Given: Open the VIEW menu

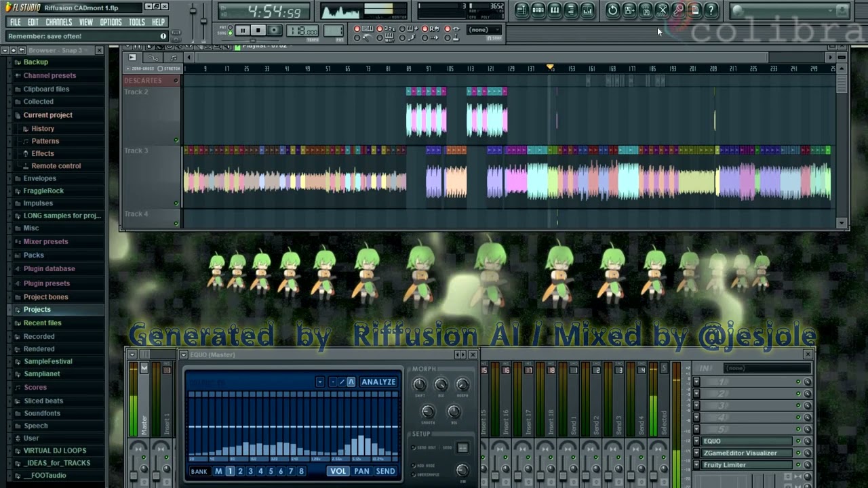Looking at the screenshot, I should (x=85, y=22).
